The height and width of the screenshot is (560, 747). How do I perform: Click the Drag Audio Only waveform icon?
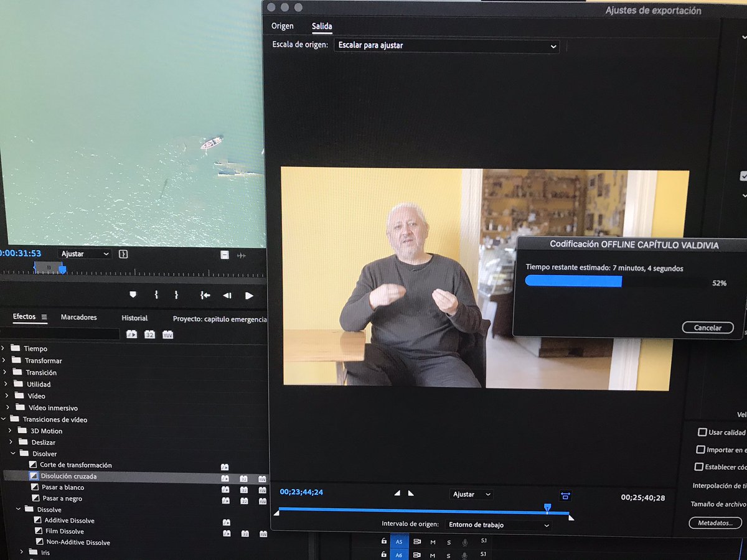241,255
